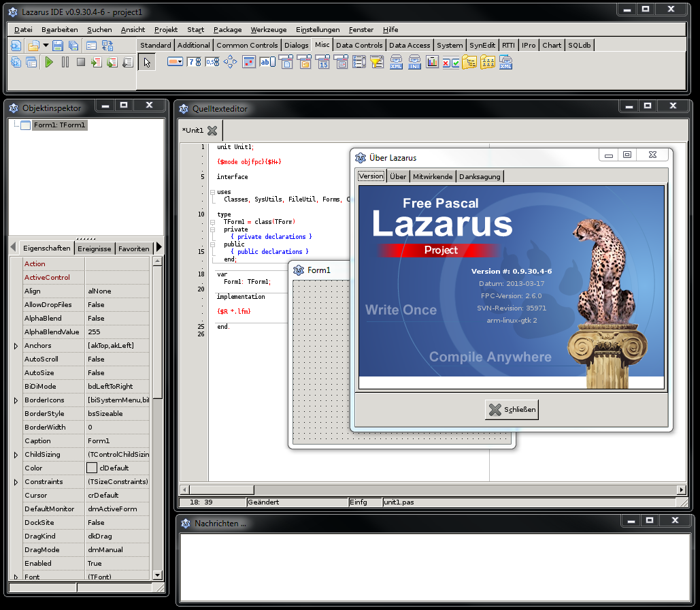Pick the TBarChart component icon
Image resolution: width=700 pixels, height=610 pixels.
click(x=432, y=62)
